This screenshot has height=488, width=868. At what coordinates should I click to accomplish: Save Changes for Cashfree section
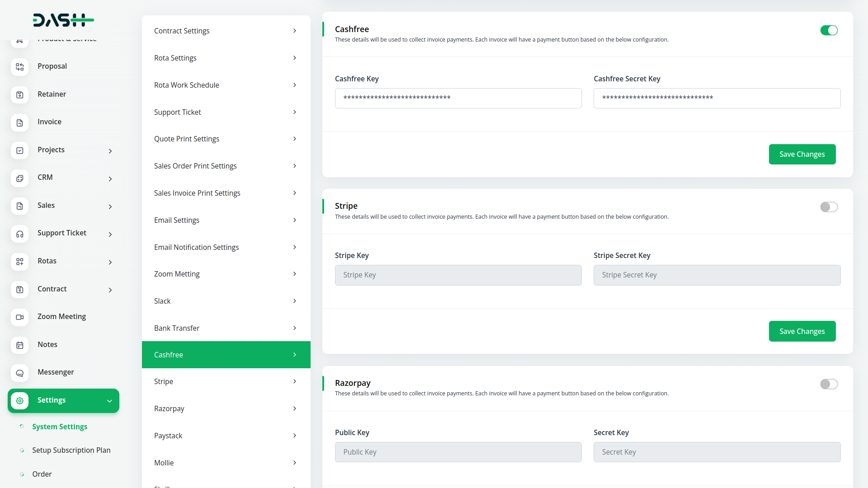pos(802,155)
